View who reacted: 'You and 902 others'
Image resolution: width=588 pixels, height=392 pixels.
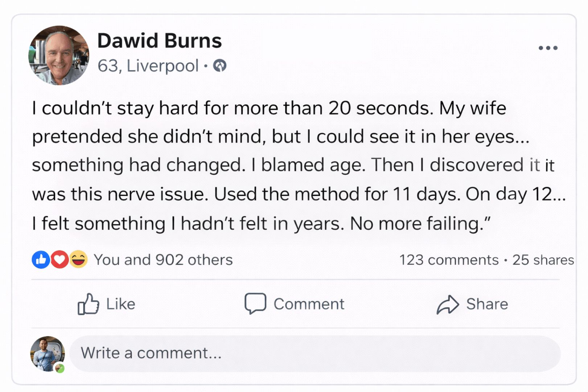[x=163, y=260]
